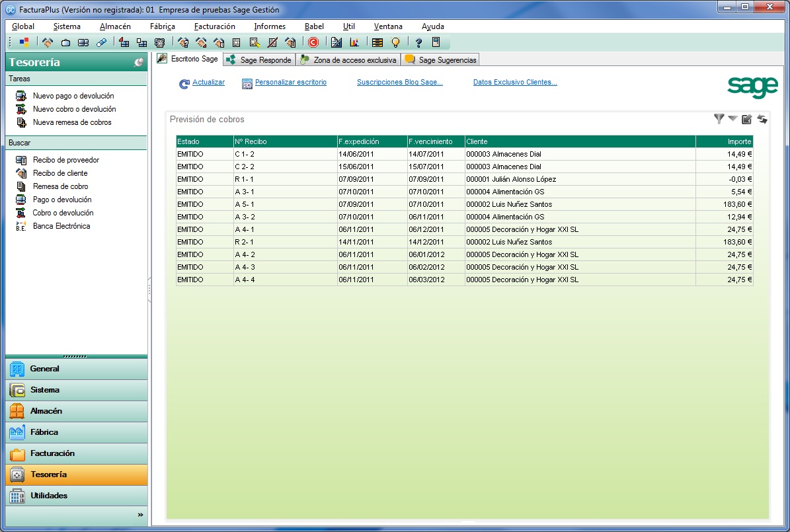
Task: Open the Fábrica module in the sidebar
Action: click(x=77, y=432)
